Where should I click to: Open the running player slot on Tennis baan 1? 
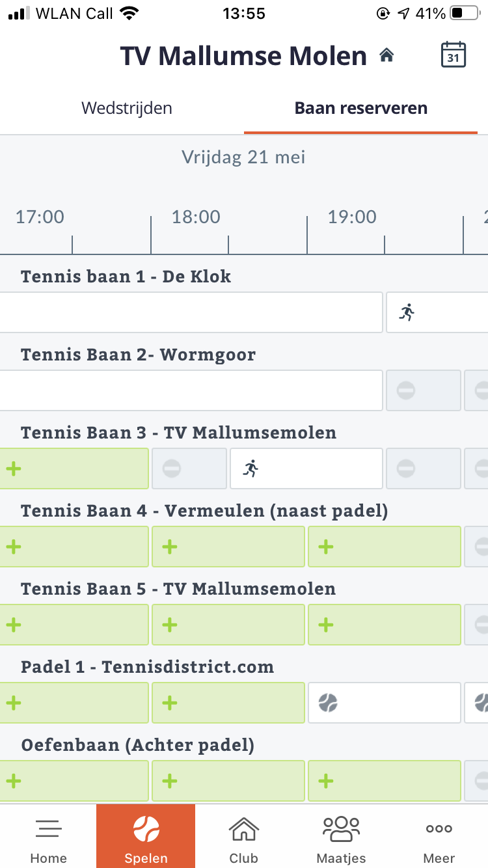[437, 312]
